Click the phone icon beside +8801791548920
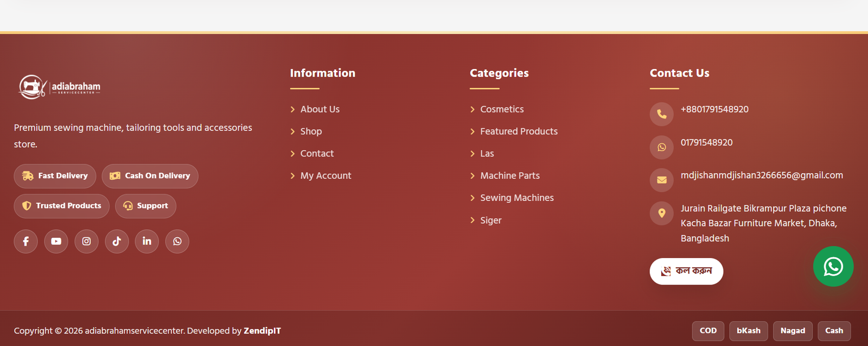The image size is (868, 346). (661, 114)
